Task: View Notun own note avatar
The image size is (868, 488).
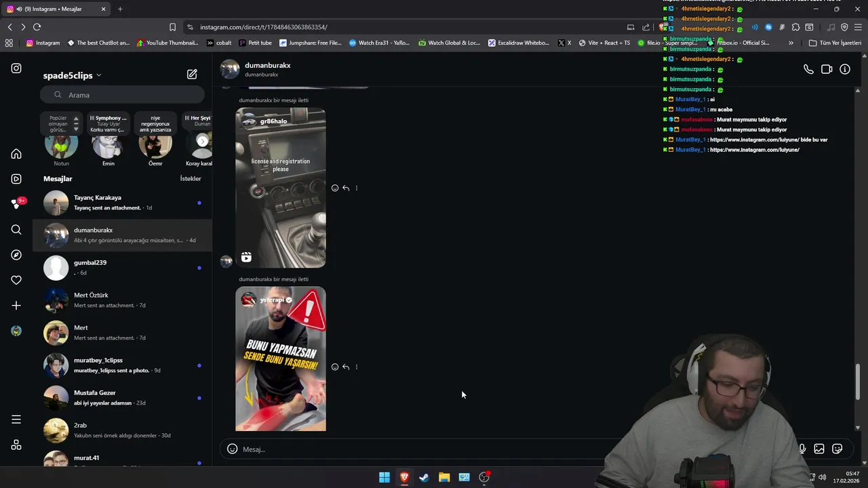Action: (x=62, y=144)
